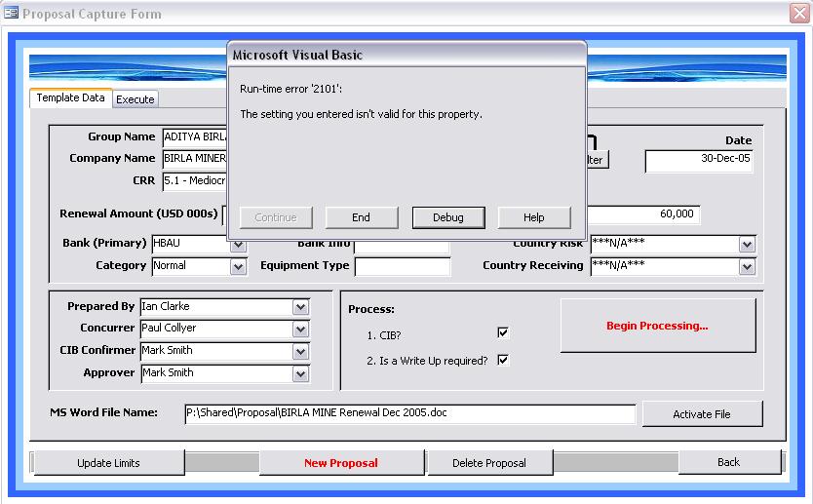Click the Equipment Type field
This screenshot has width=813, height=504.
click(403, 266)
